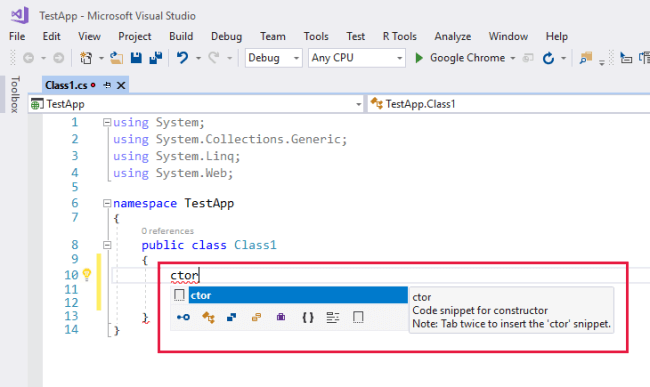Click the lightbulb quick actions icon on line 10
Image resolution: width=650 pixels, height=387 pixels.
click(87, 274)
